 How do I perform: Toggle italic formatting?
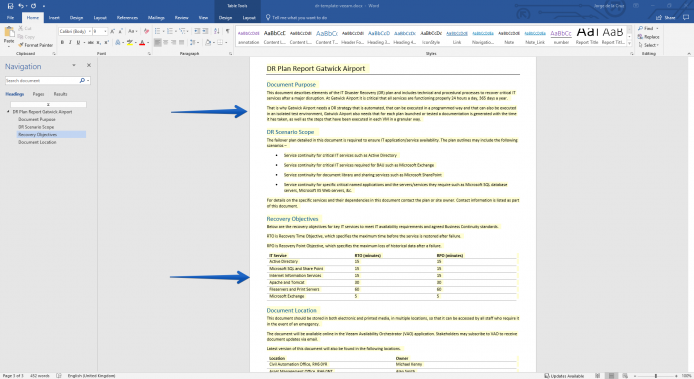point(70,43)
